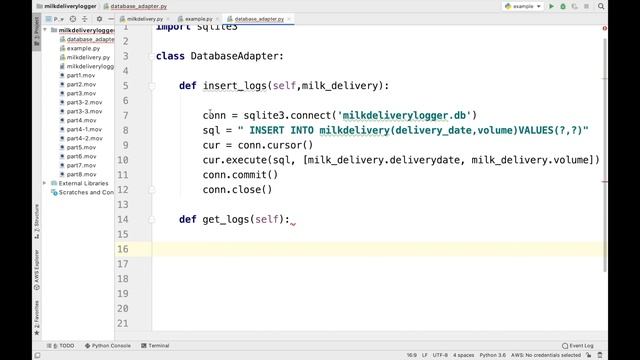Select part4-1.mov in project tree

(x=81, y=129)
